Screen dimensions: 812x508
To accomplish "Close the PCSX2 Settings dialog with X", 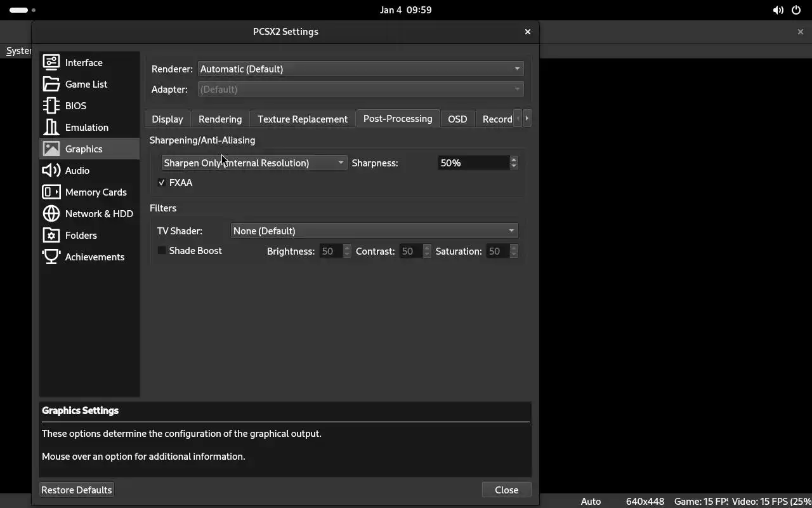I will (528, 32).
